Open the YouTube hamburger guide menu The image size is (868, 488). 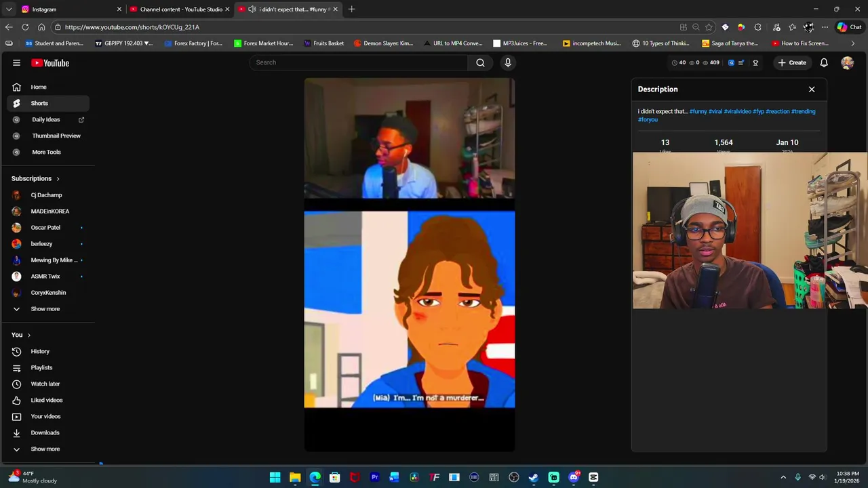point(16,62)
